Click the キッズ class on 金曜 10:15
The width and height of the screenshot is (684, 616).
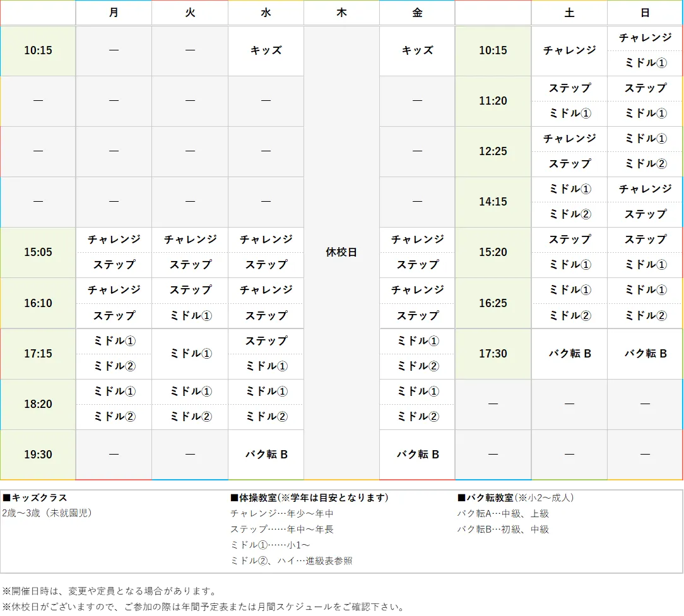(x=416, y=51)
